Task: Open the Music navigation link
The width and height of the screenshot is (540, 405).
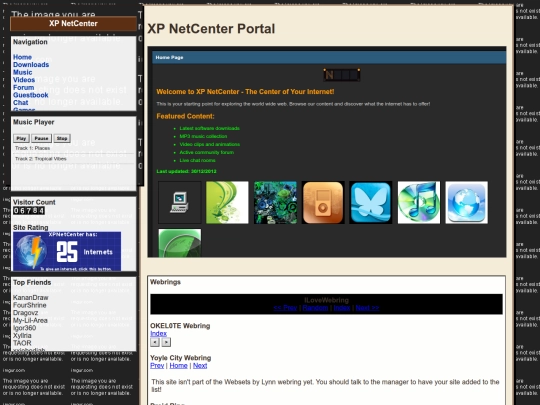Action: 23,72
